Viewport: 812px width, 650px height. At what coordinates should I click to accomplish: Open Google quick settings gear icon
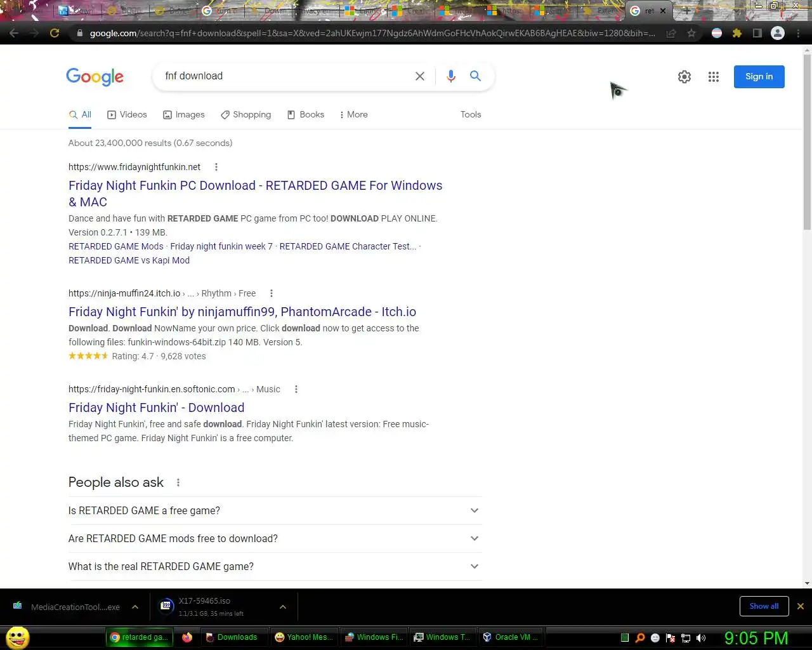pyautogui.click(x=684, y=77)
